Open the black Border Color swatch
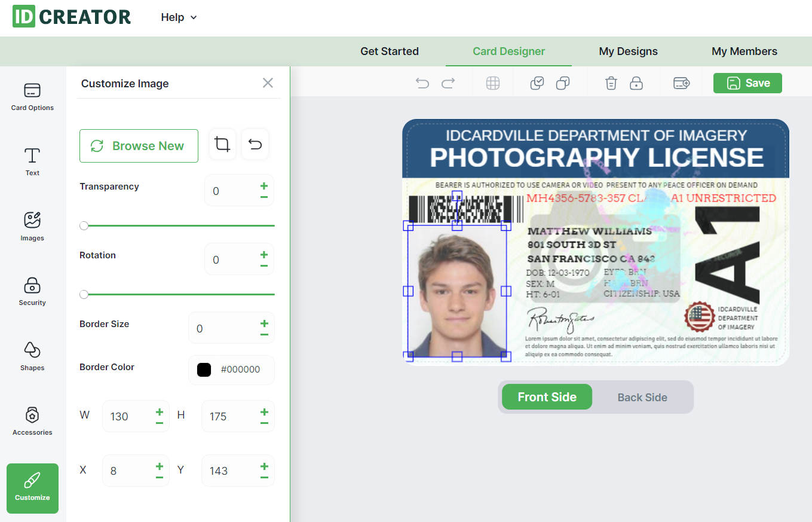Screen dimensions: 812x522 click(204, 370)
